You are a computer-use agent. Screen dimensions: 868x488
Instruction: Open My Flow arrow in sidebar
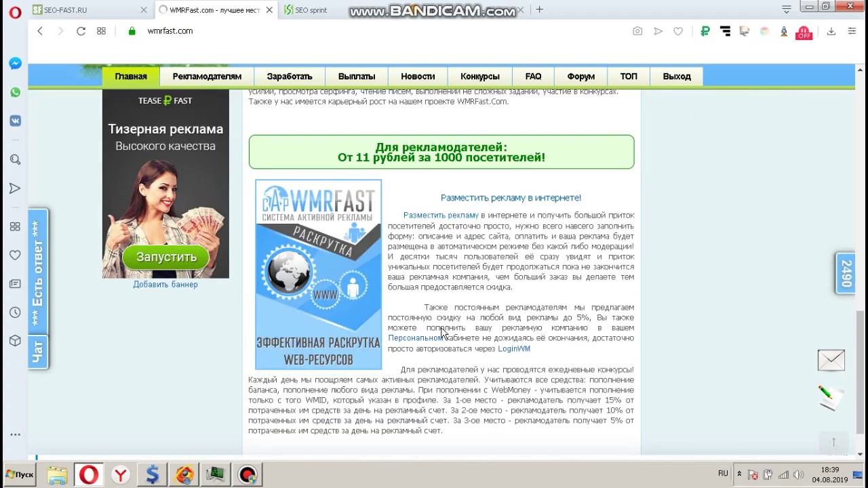tap(15, 188)
